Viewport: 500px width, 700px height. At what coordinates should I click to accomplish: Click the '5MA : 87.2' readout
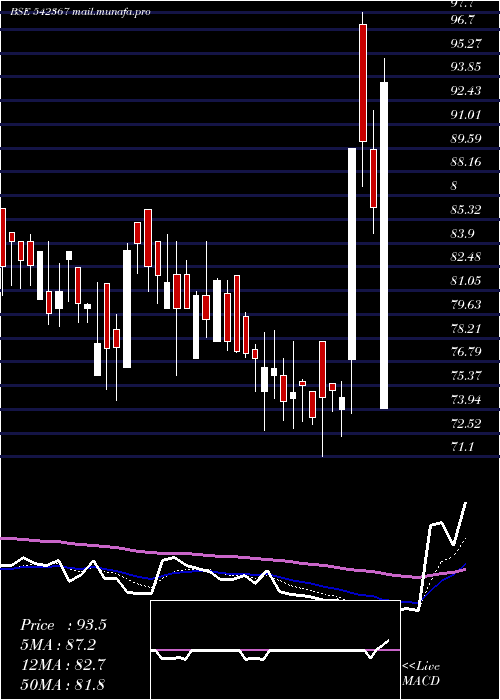click(58, 645)
